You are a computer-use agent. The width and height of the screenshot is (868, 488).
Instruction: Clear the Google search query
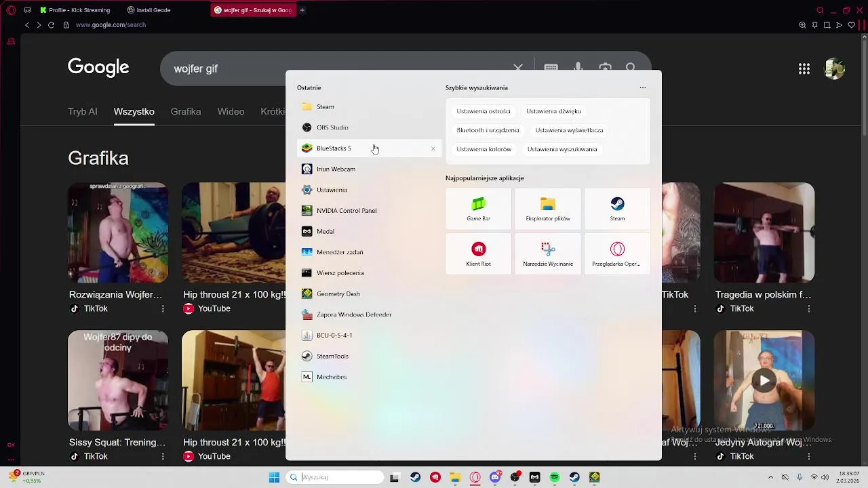[x=518, y=68]
